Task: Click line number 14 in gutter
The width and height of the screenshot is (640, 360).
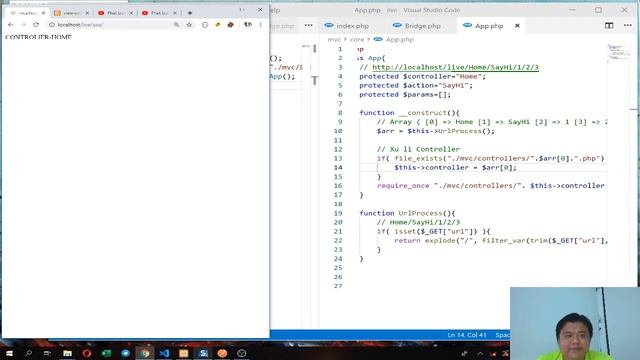Action: point(338,168)
